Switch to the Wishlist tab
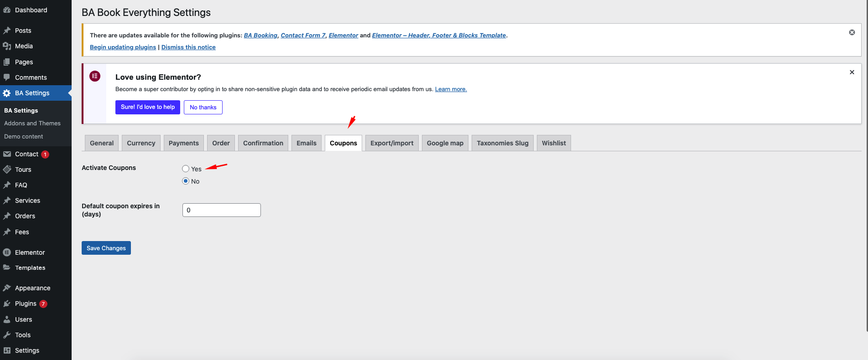 point(554,143)
